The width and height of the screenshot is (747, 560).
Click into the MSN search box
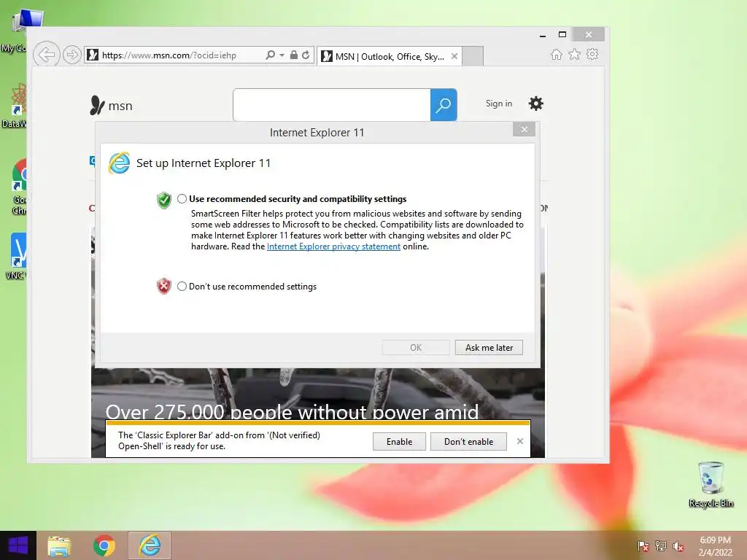(x=332, y=105)
